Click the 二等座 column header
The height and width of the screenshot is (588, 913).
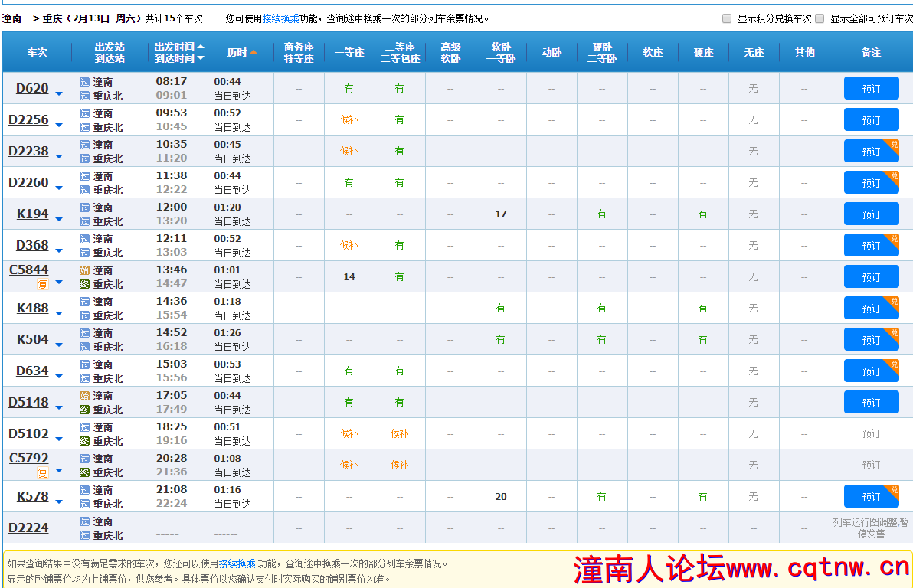(x=400, y=52)
